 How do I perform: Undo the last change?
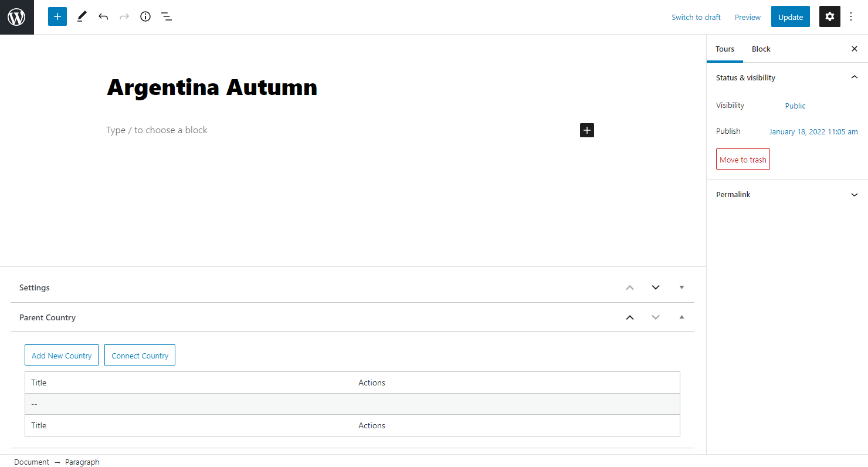click(103, 16)
